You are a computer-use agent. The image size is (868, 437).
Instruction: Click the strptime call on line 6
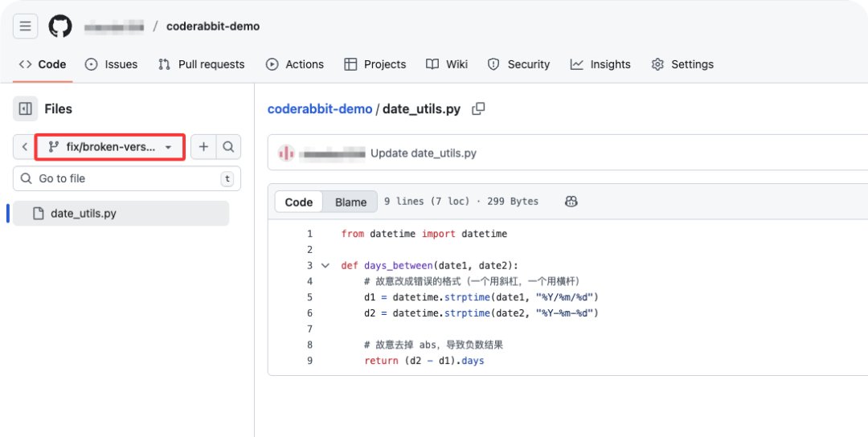(467, 313)
